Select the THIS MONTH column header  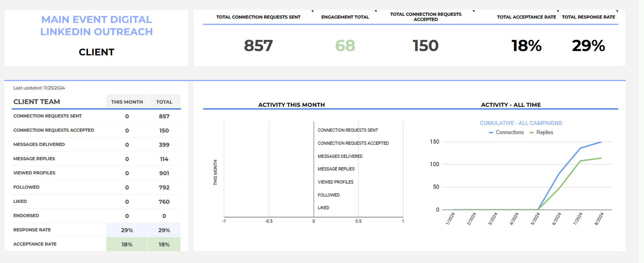click(127, 102)
